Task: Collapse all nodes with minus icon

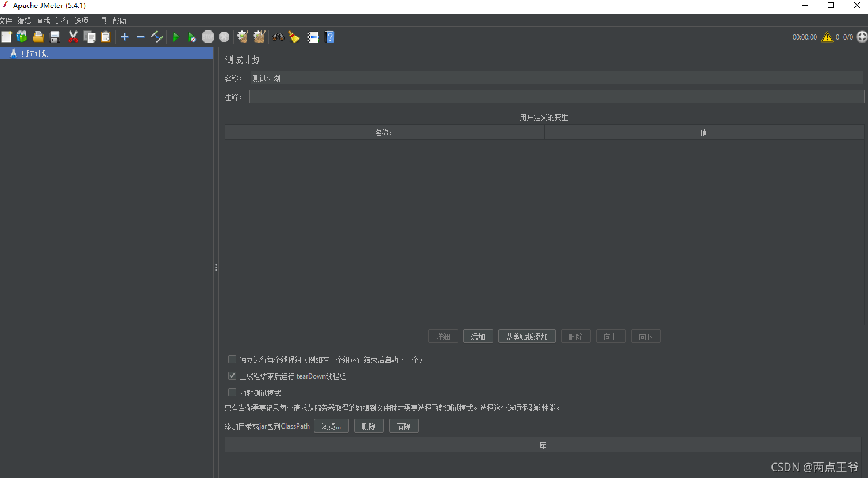Action: point(140,37)
